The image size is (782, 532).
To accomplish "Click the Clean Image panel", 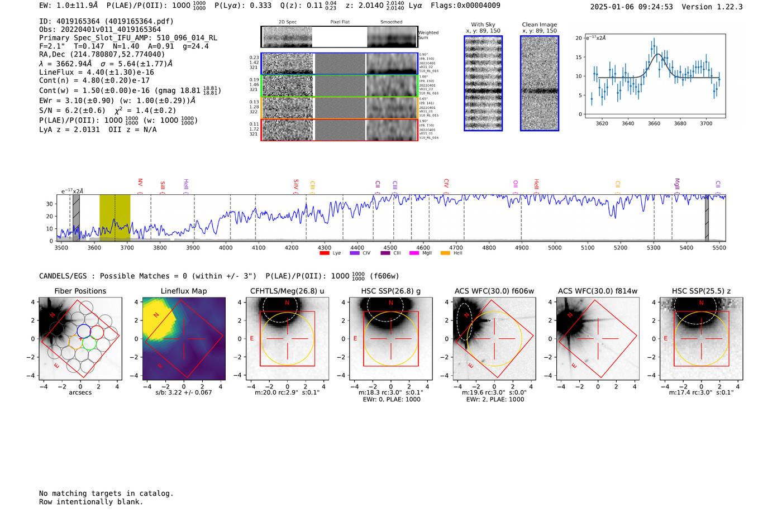I will [x=540, y=83].
